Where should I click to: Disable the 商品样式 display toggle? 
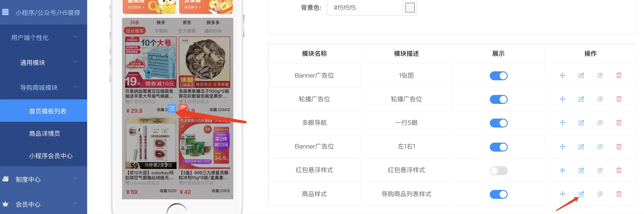(499, 194)
